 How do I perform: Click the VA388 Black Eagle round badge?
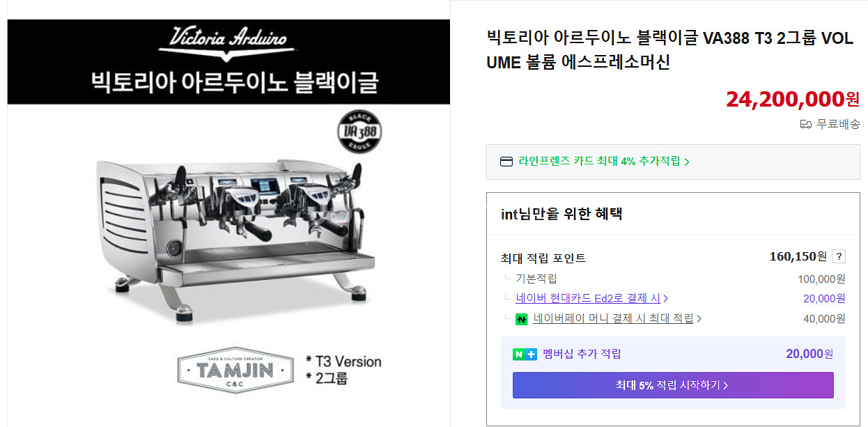359,131
